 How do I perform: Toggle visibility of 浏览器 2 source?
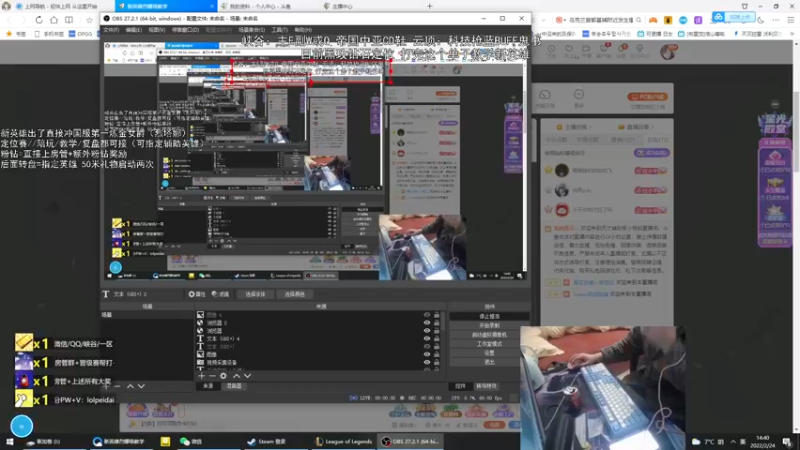(427, 322)
